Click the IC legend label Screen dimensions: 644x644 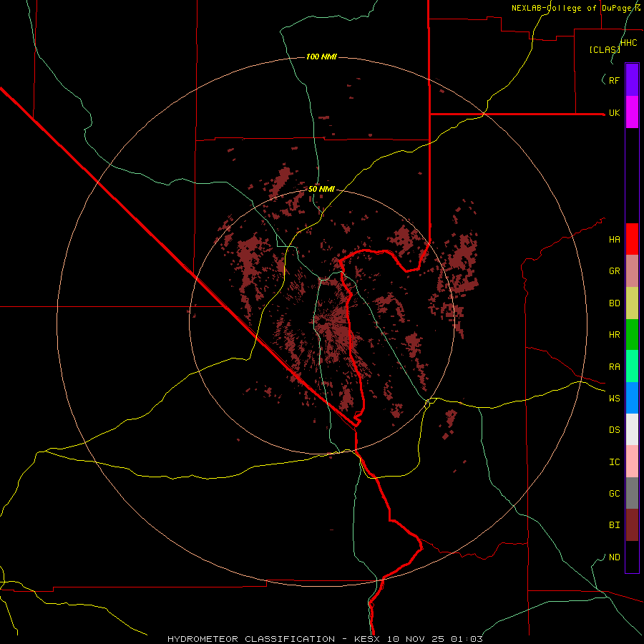click(615, 462)
